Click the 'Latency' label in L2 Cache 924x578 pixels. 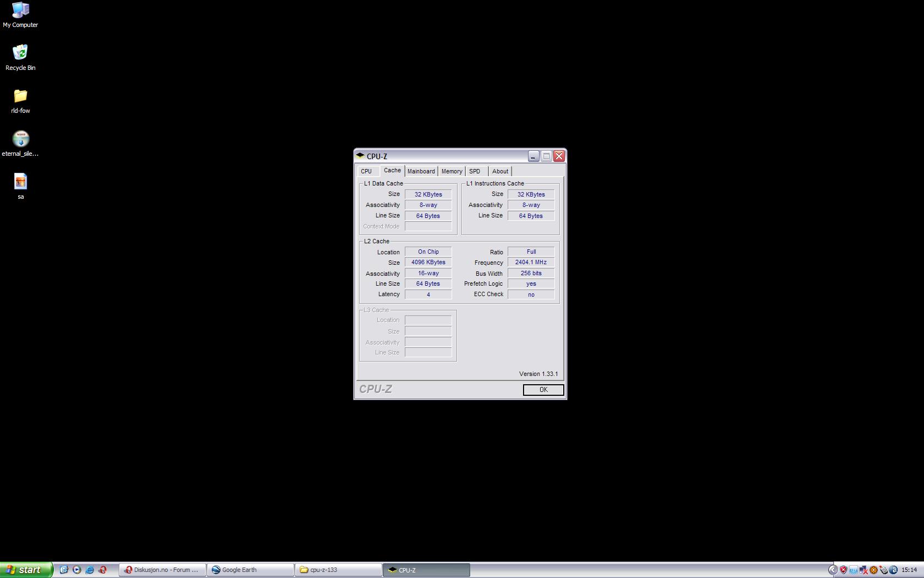[389, 294]
